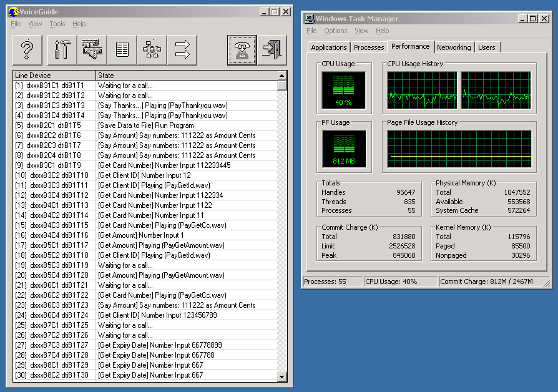This screenshot has width=558, height=392.
Task: Open the hammer and screwdriver tools icon
Action: pos(62,50)
